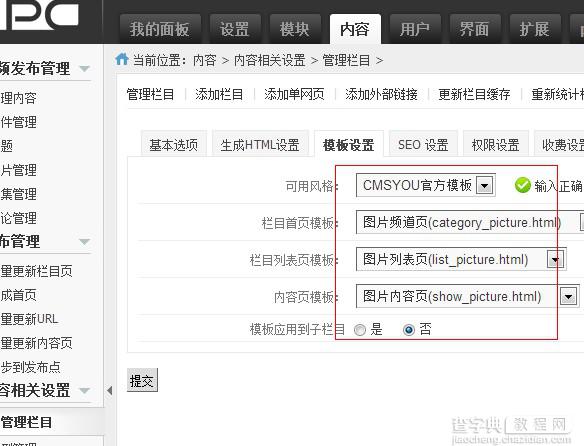Click the home icon beside 当前位置
This screenshot has width=584, height=446.
point(122,59)
